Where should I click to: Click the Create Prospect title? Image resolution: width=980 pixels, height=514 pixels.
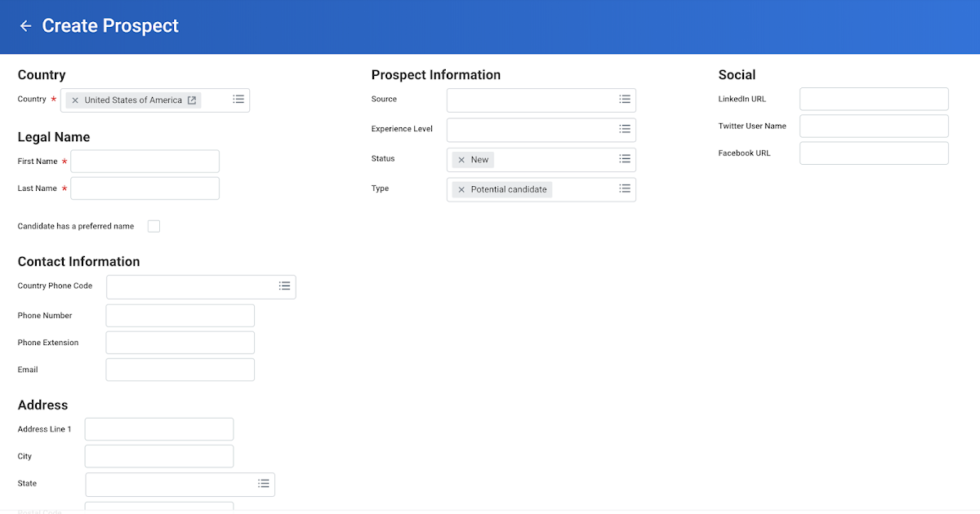(109, 25)
